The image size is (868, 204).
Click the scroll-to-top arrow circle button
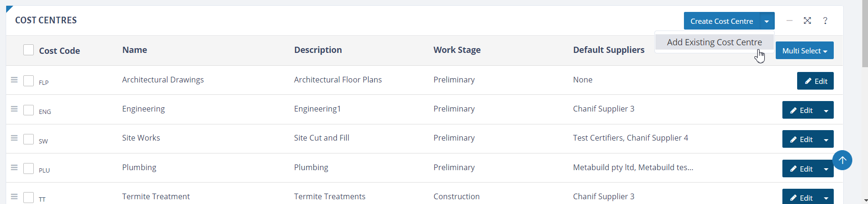(842, 160)
